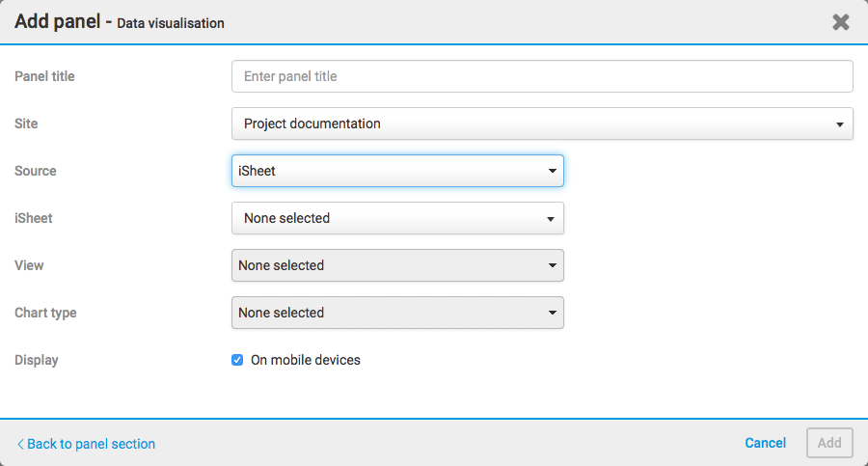Click the Chart type caret icon
The width and height of the screenshot is (868, 466).
[x=552, y=313]
